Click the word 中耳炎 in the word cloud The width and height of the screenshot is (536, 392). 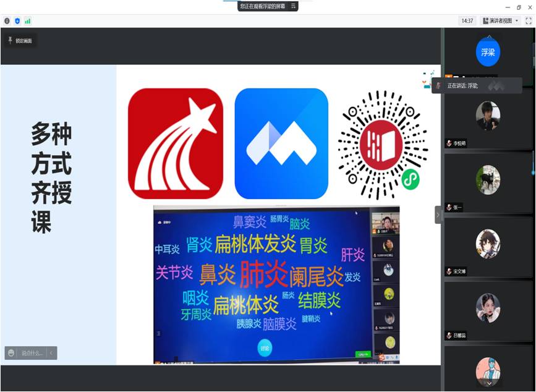pyautogui.click(x=167, y=249)
